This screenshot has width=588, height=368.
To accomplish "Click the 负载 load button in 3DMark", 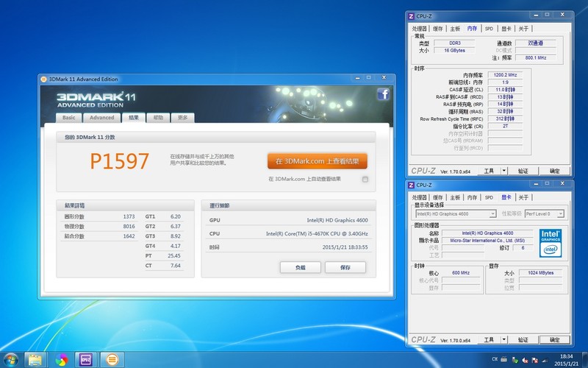I will point(300,267).
